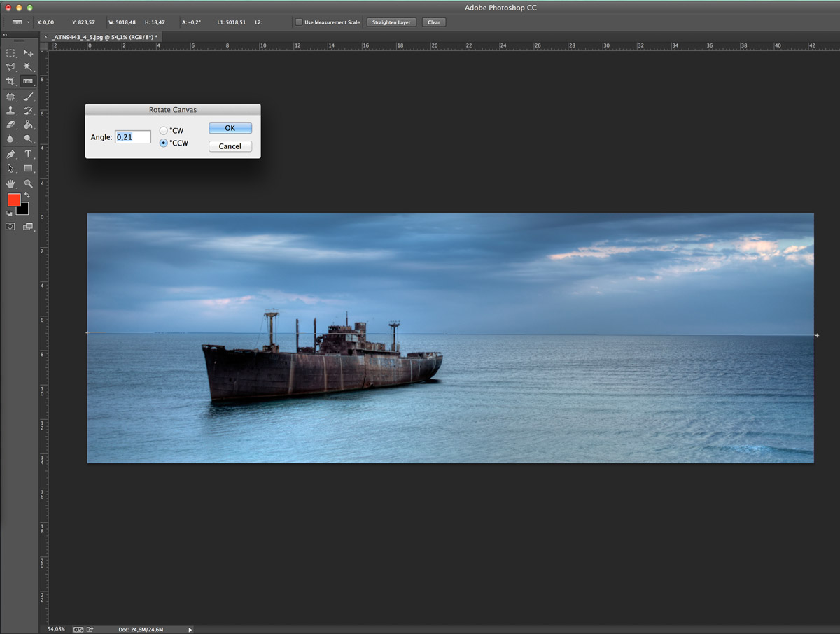The height and width of the screenshot is (634, 840).
Task: Select the Horizontal Type tool
Action: [x=28, y=154]
